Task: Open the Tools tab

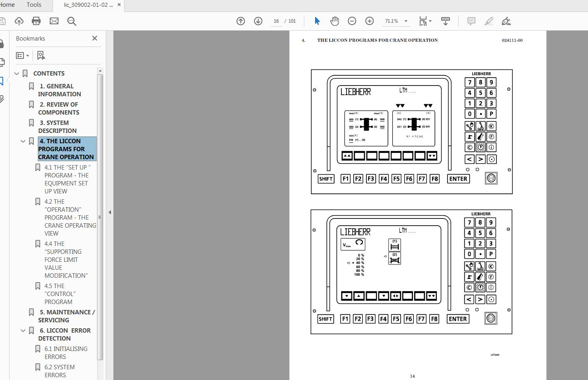Action: click(x=33, y=5)
